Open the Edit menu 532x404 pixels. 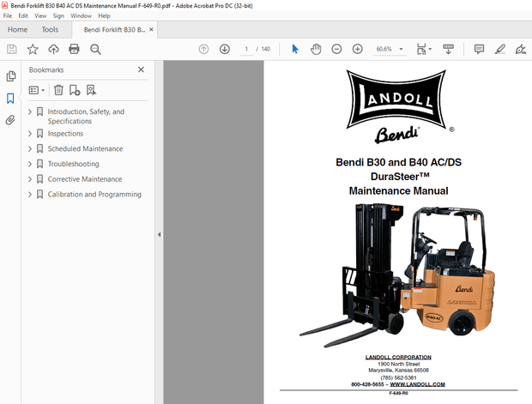pyautogui.click(x=23, y=15)
